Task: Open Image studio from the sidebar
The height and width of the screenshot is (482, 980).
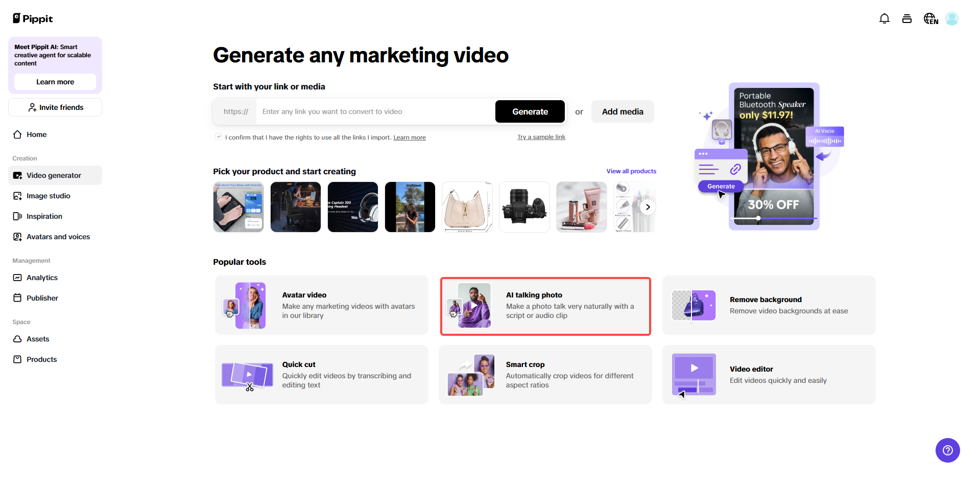Action: 55,196
